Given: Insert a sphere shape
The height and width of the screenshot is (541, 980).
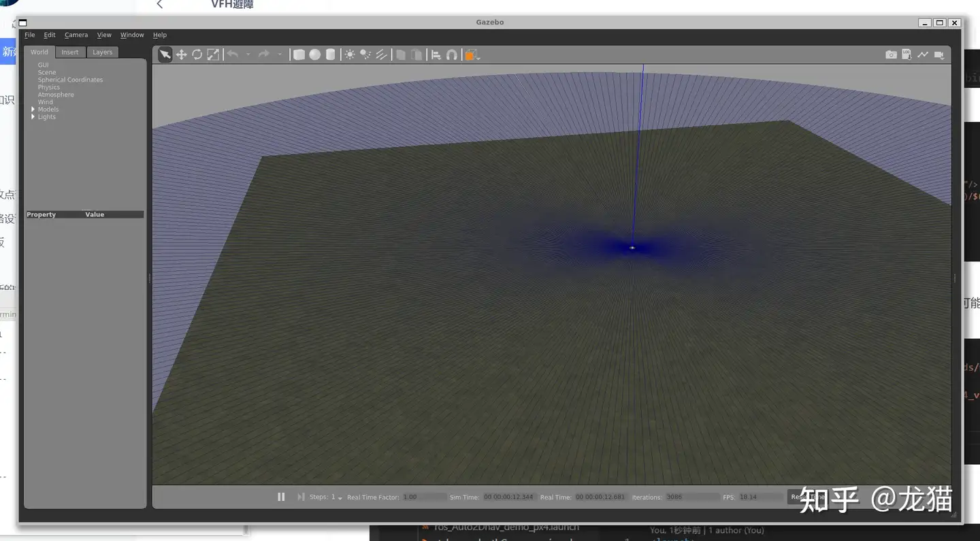Looking at the screenshot, I should click(x=314, y=54).
